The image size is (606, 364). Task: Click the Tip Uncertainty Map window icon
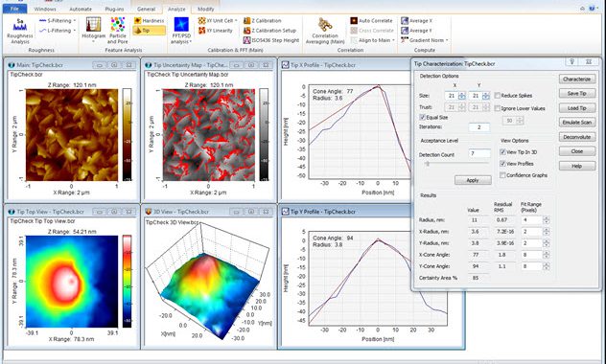[x=149, y=65]
